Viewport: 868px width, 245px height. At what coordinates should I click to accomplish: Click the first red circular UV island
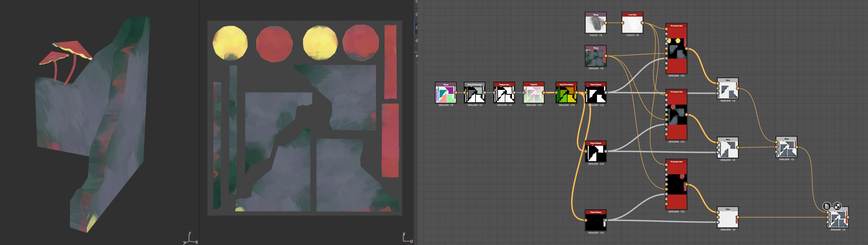pos(274,44)
